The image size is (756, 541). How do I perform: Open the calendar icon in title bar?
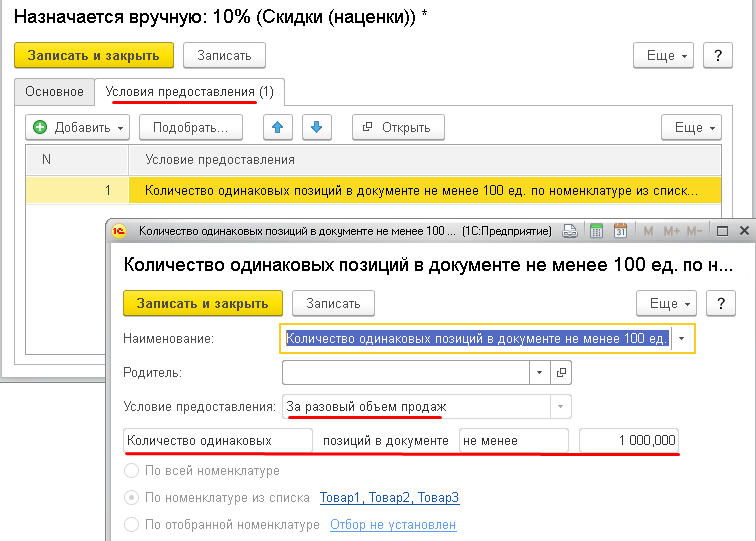coord(620,232)
